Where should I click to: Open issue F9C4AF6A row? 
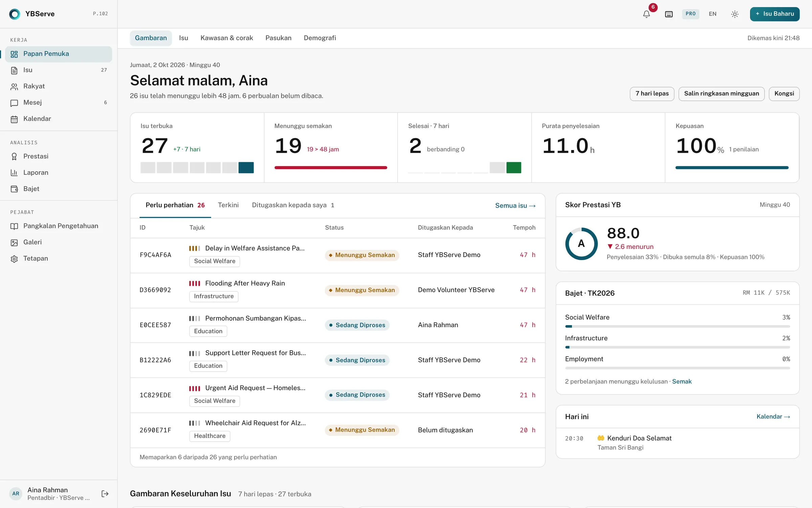point(337,255)
